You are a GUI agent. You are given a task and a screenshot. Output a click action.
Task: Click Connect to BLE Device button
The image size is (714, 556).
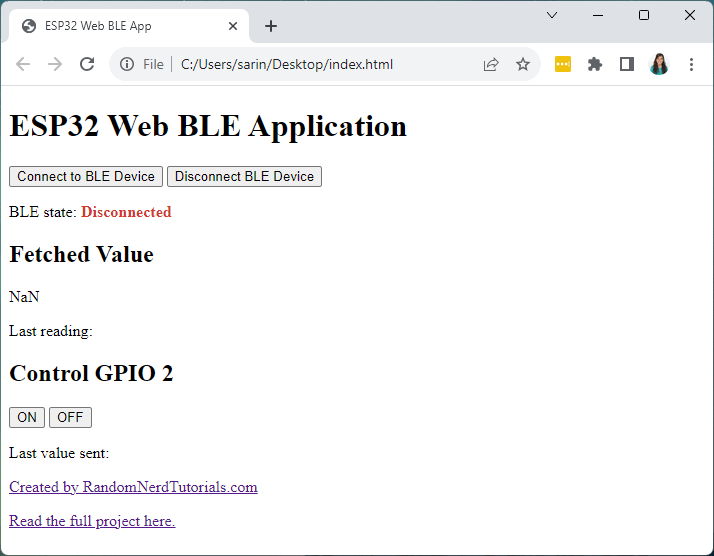[x=86, y=176]
